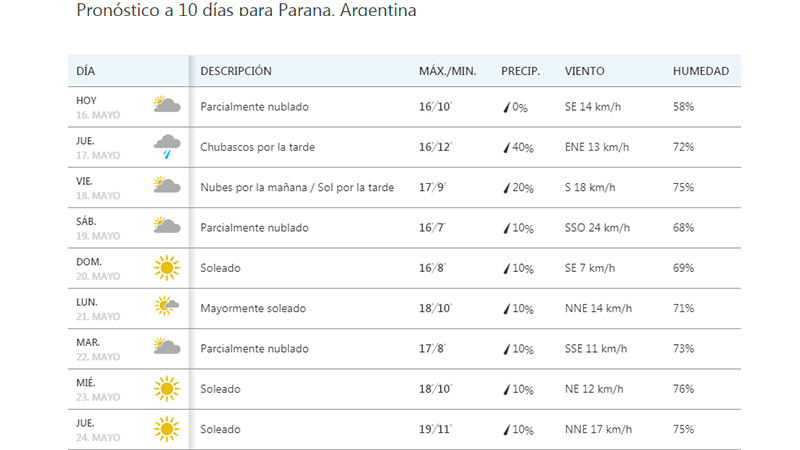Select the MÁX./MIN. column header
800x450 pixels.
447,71
